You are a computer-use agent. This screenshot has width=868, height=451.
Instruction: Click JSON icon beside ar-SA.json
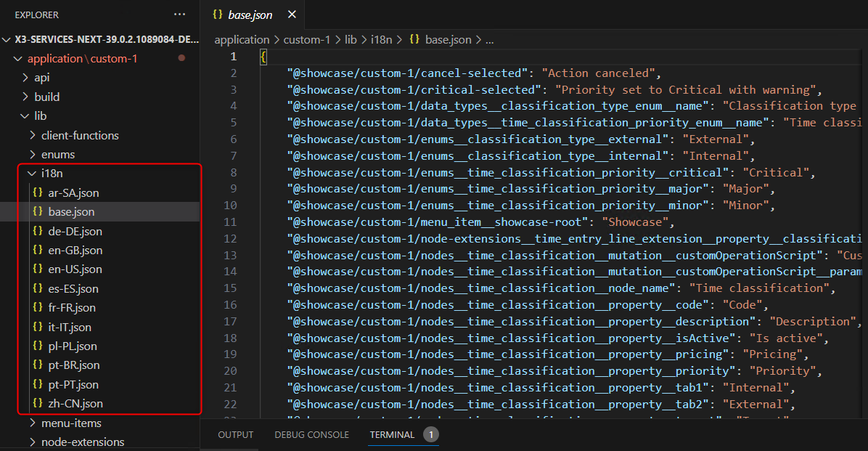tap(38, 192)
